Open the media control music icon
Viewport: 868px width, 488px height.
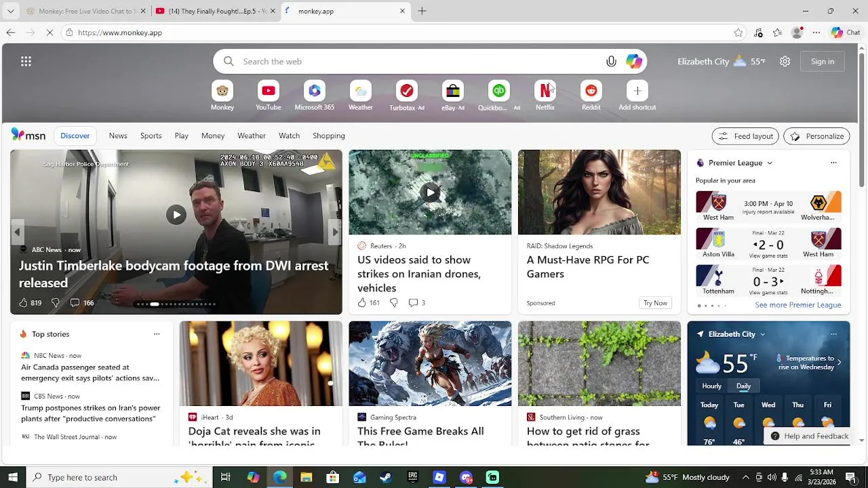(758, 33)
